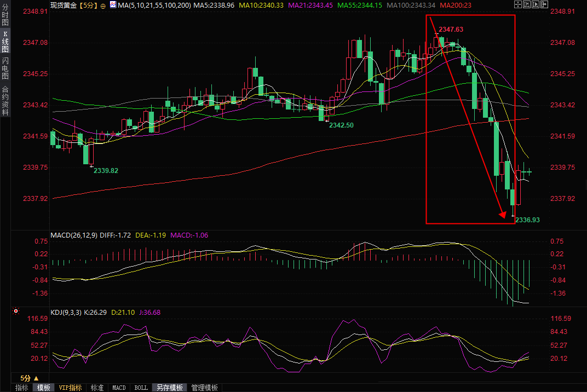The image size is (587, 392).
Task: Switch to 闪电图 lightning chart view
Action: pos(5,68)
